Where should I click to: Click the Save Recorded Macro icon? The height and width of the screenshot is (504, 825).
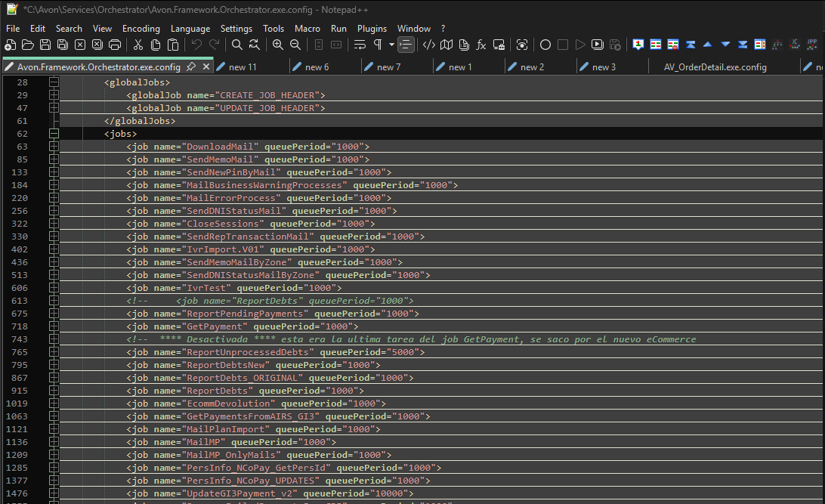[614, 45]
